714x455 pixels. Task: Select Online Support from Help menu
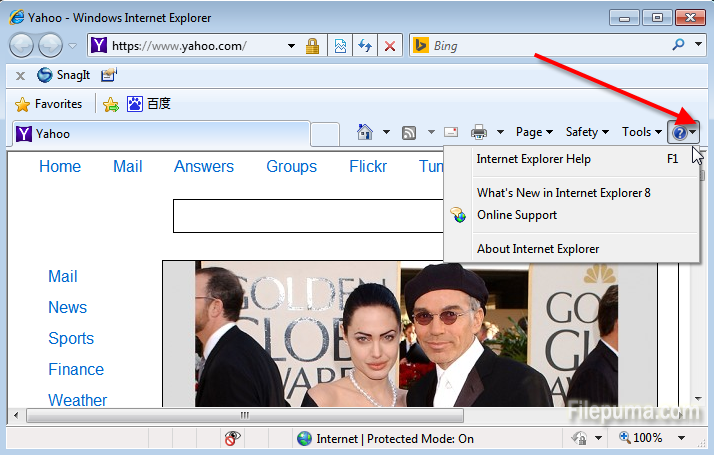click(516, 215)
